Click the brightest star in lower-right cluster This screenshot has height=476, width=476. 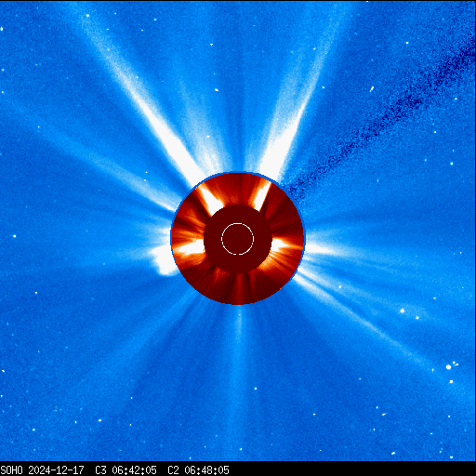click(448, 367)
